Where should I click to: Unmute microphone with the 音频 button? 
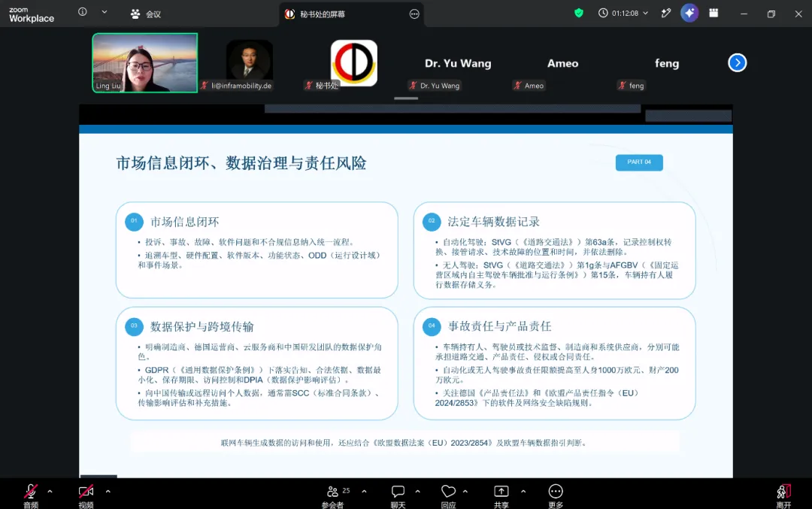(31, 495)
